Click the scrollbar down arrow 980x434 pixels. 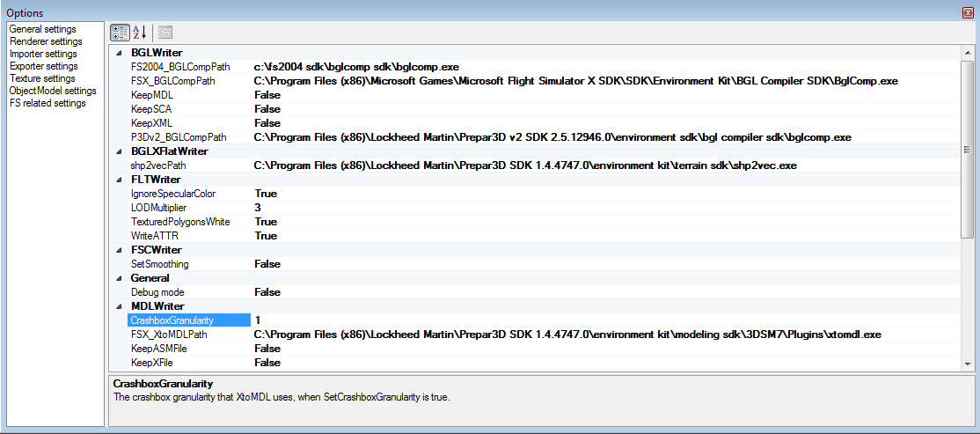[968, 363]
